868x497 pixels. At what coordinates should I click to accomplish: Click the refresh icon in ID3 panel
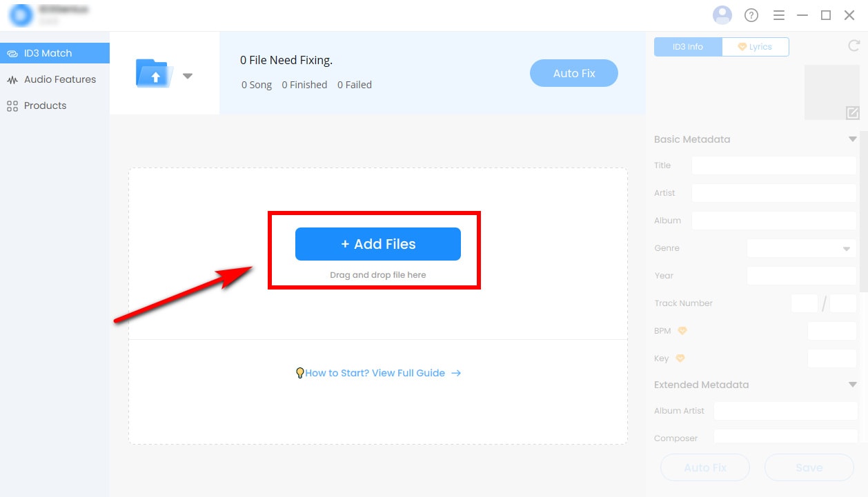[853, 46]
